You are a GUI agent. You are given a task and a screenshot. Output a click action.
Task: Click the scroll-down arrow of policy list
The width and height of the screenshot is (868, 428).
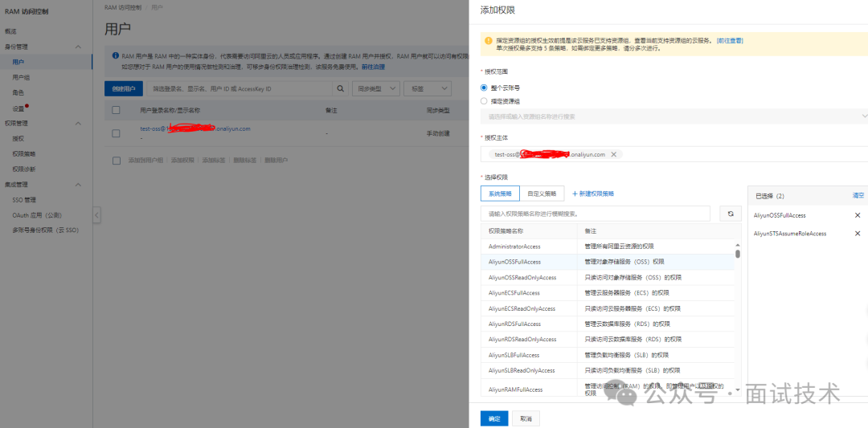[738, 389]
